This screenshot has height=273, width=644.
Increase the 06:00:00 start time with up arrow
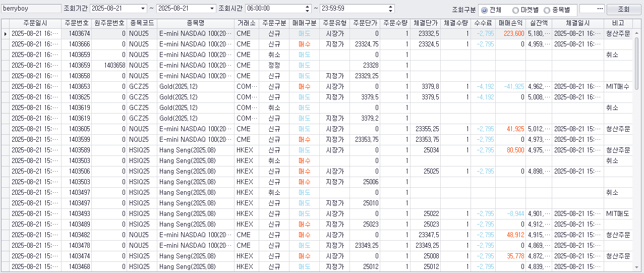(x=308, y=7)
